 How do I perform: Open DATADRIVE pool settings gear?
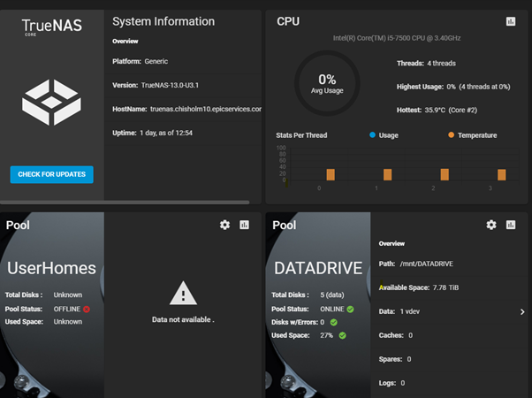[x=491, y=225]
